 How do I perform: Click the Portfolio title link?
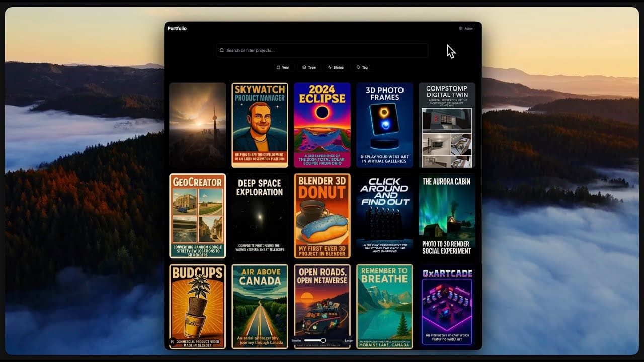[177, 29]
